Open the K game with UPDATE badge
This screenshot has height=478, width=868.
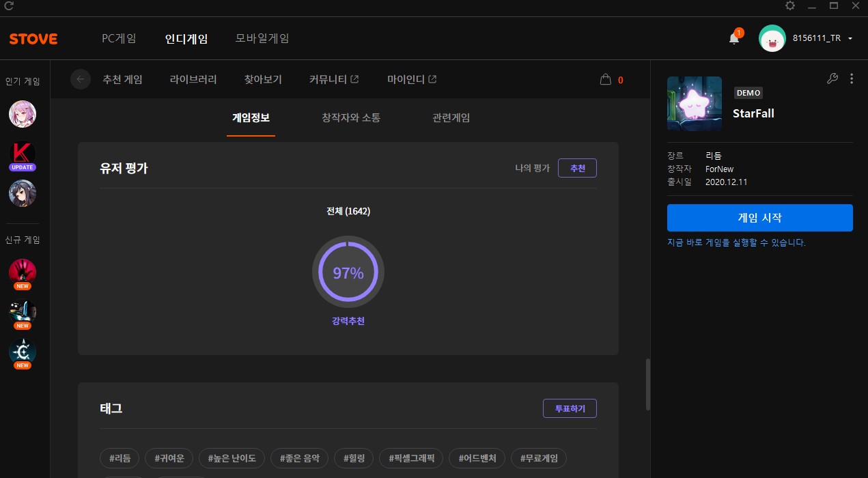23,154
